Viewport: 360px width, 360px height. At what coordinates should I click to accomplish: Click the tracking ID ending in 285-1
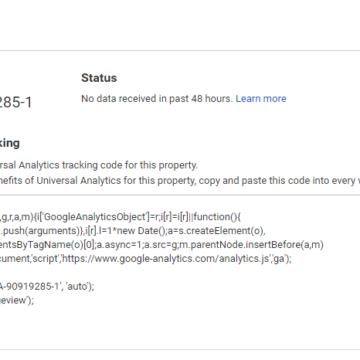[16, 102]
